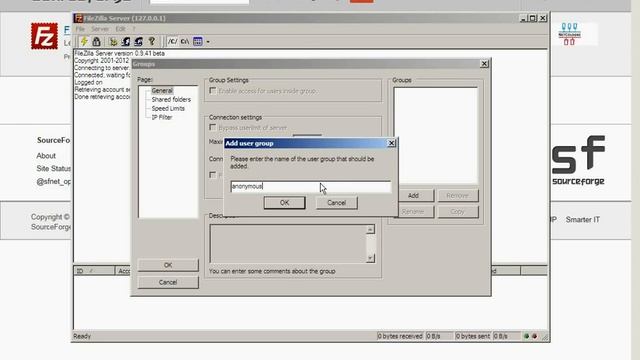The height and width of the screenshot is (360, 640).
Task: Select the Shared folders page
Action: (171, 100)
